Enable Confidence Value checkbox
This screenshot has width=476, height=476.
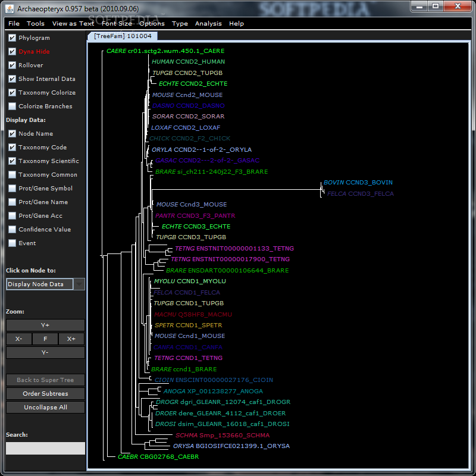click(x=12, y=229)
